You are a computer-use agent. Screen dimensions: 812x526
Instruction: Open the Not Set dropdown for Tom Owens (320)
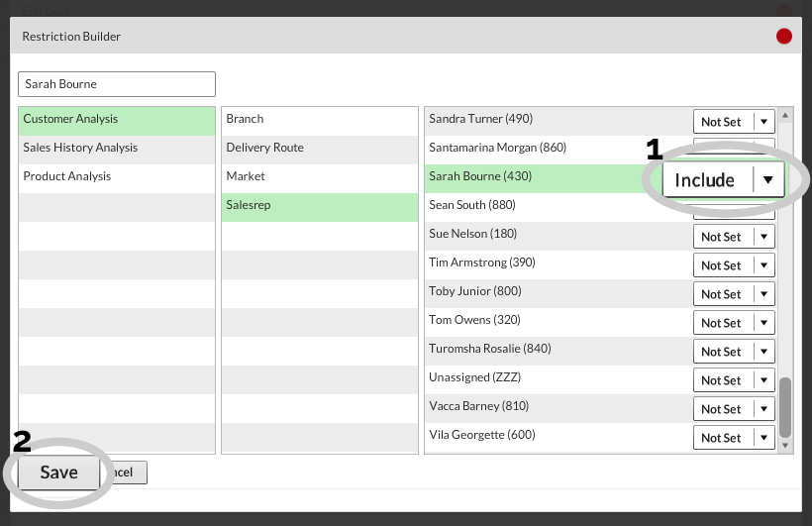(734, 323)
